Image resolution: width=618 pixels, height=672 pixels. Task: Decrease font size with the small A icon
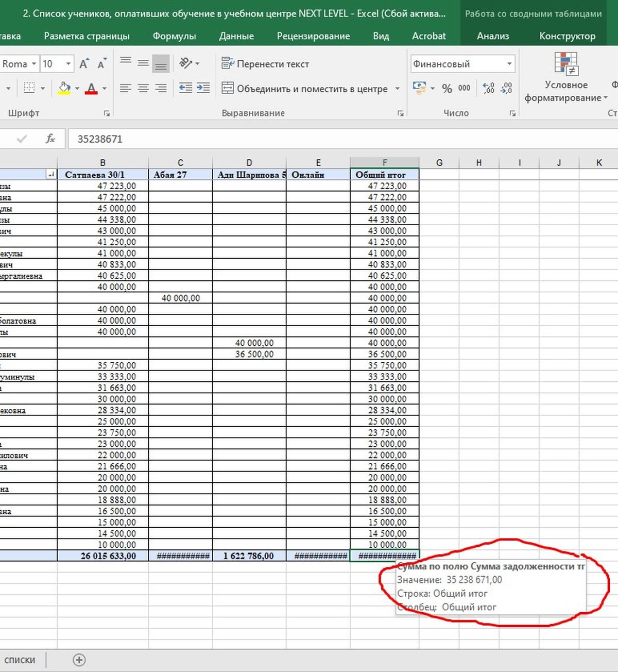click(x=101, y=64)
